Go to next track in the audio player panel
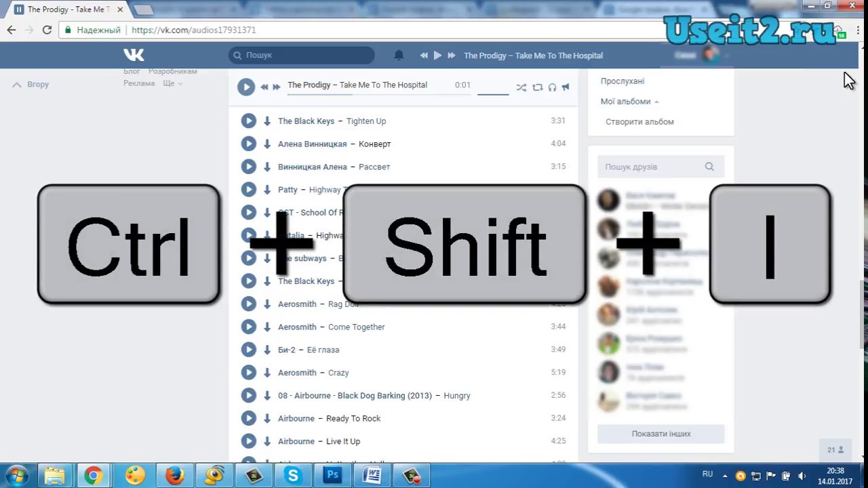This screenshot has height=488, width=868. [276, 87]
